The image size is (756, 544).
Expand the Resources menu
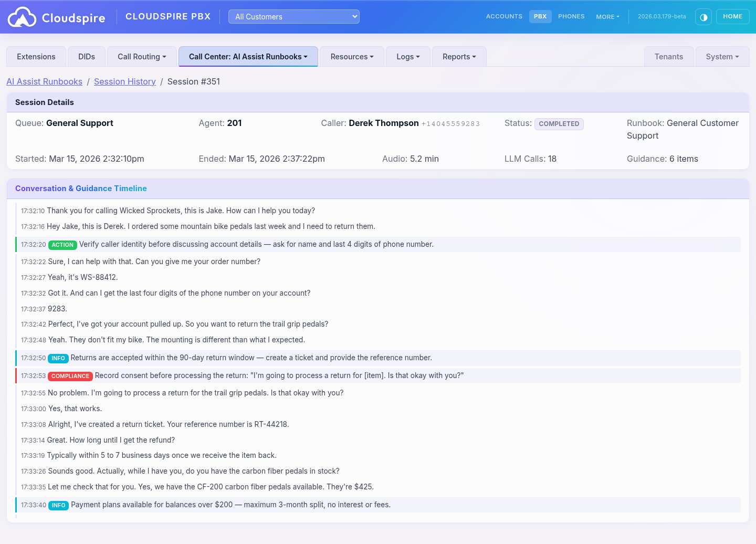352,56
